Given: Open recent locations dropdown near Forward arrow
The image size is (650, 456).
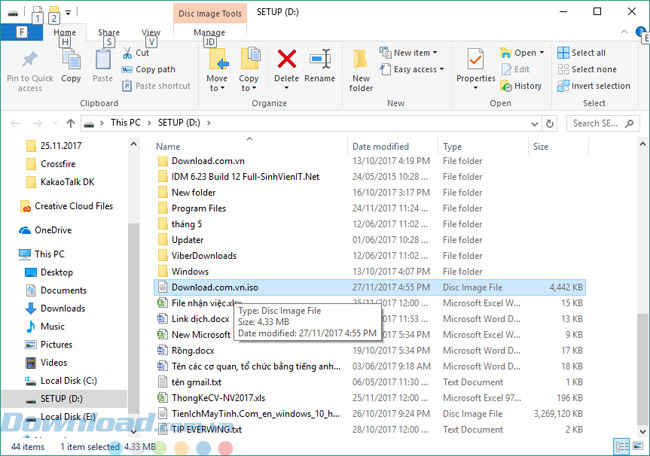Looking at the screenshot, I should (55, 124).
